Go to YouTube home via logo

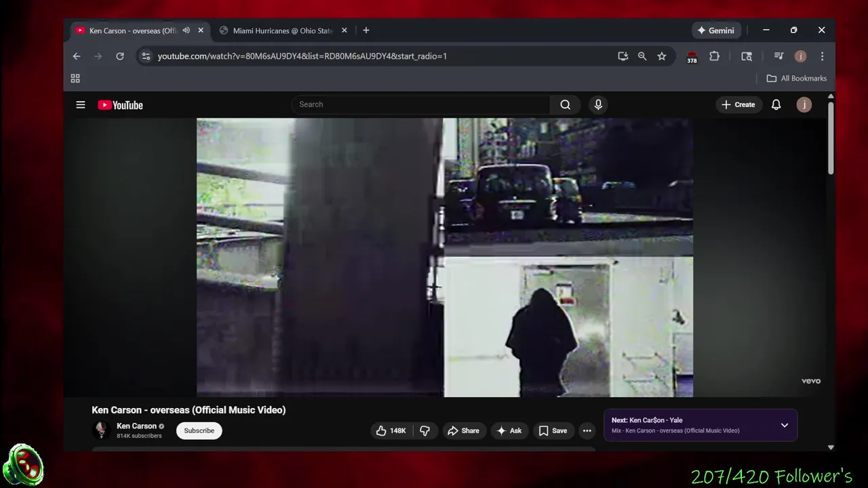tap(120, 105)
